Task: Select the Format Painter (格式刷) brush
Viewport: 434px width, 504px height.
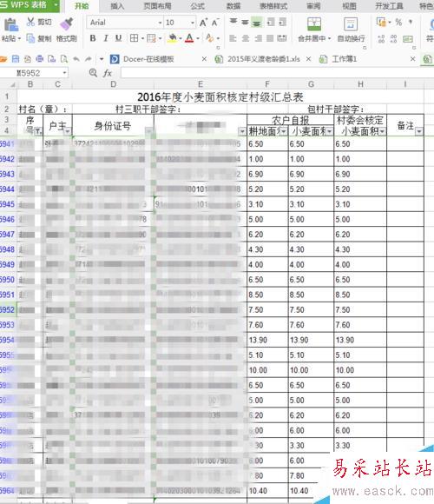Action: tap(67, 24)
